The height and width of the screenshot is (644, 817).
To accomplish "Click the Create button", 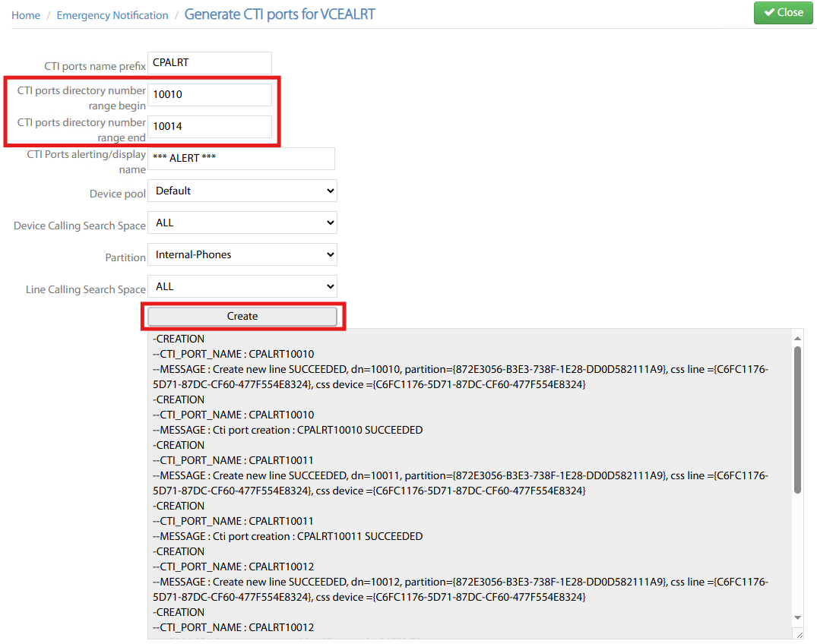I will coord(242,316).
